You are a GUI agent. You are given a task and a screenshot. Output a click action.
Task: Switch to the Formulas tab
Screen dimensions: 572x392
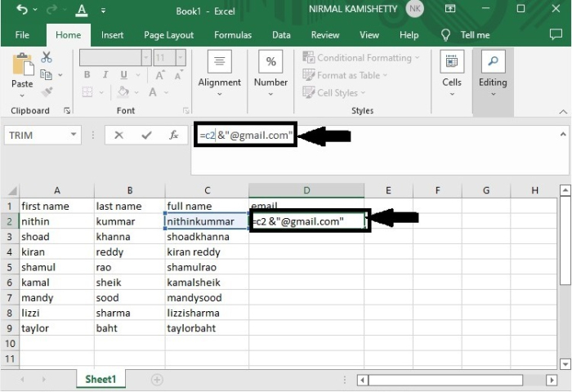(233, 35)
